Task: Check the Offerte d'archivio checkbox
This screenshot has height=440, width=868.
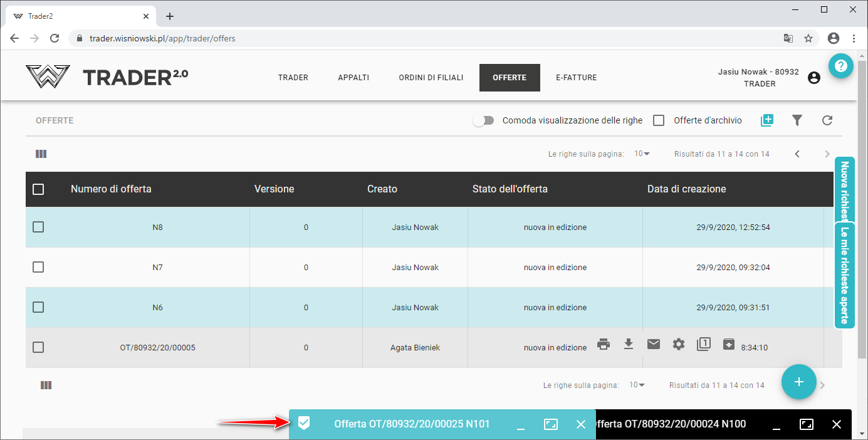Action: pyautogui.click(x=659, y=120)
